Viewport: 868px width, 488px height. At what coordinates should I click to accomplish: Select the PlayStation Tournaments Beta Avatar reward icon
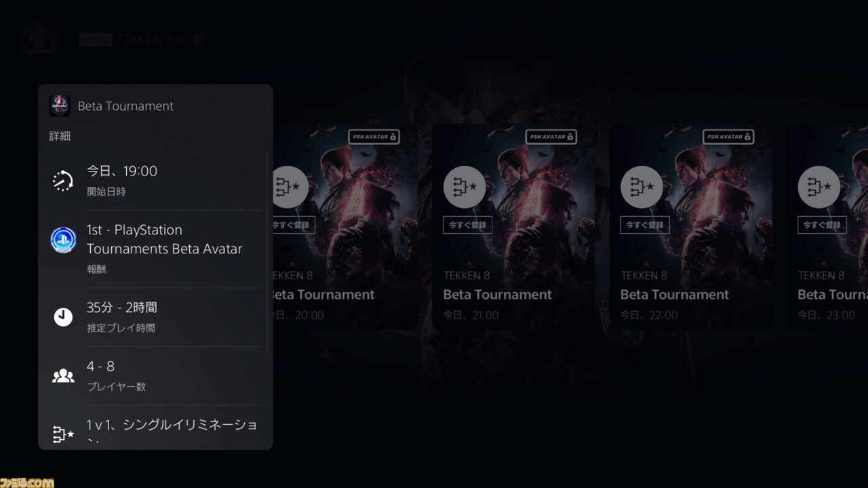click(x=63, y=240)
